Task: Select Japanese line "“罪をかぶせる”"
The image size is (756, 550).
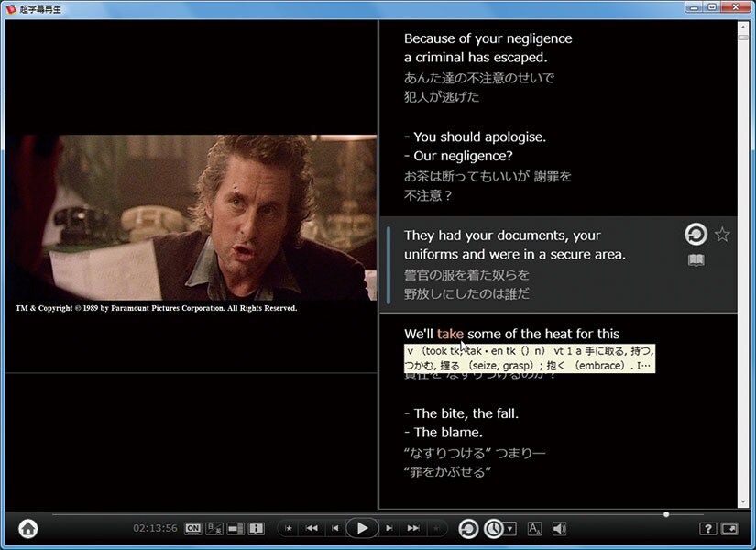Action: tap(447, 472)
